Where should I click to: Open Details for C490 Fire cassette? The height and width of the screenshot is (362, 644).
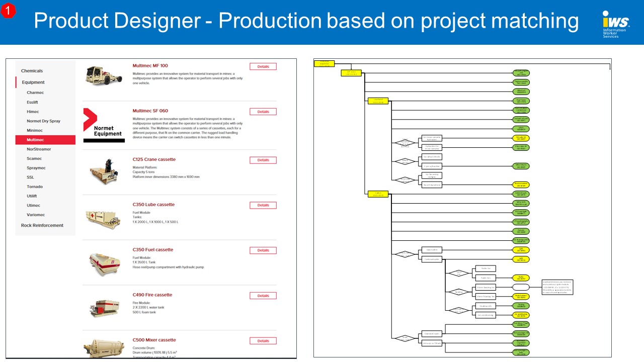pos(263,296)
